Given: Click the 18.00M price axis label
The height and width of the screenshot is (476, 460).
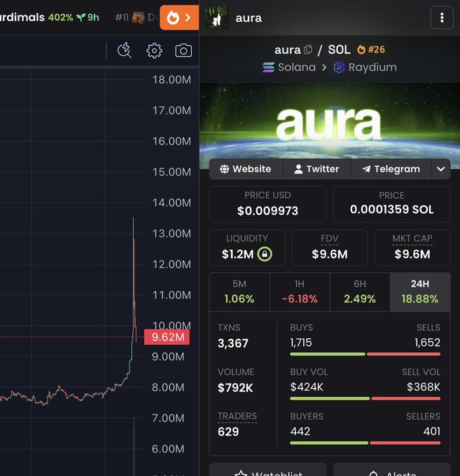Looking at the screenshot, I should coord(172,80).
